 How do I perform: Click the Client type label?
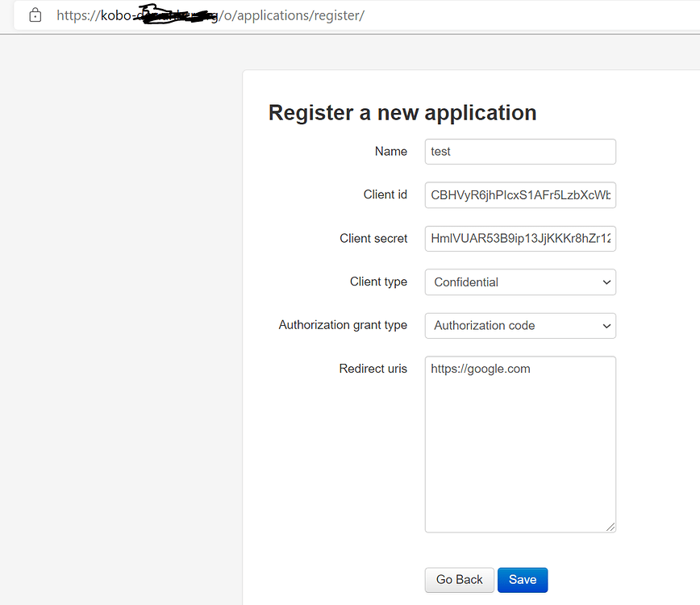[378, 282]
